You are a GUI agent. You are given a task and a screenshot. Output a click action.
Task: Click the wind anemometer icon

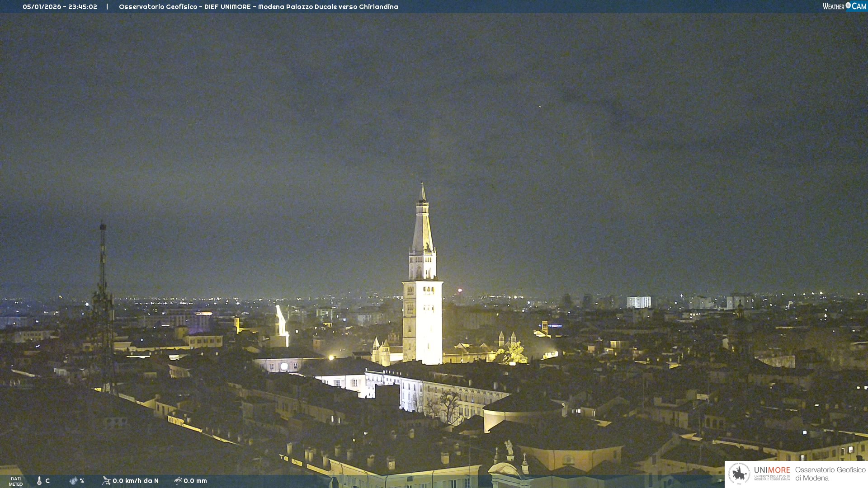(x=106, y=481)
